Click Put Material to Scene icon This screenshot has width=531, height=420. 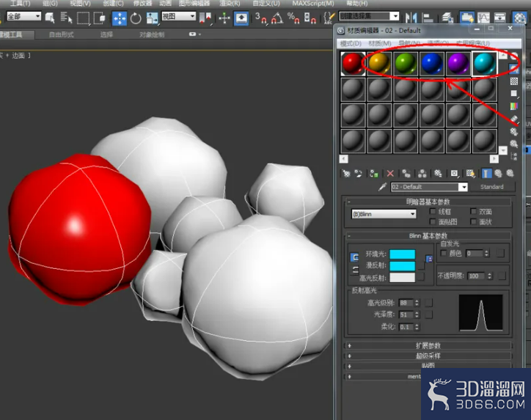[x=358, y=174]
